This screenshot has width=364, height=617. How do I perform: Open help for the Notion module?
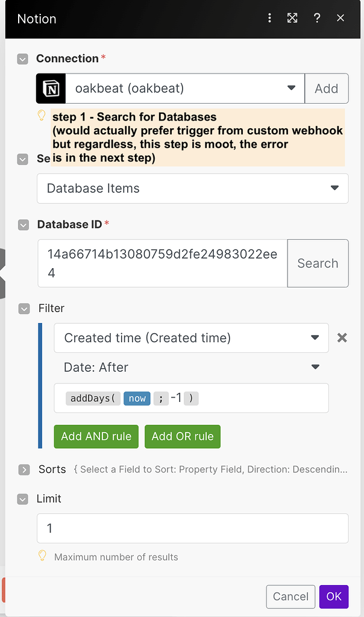click(317, 18)
